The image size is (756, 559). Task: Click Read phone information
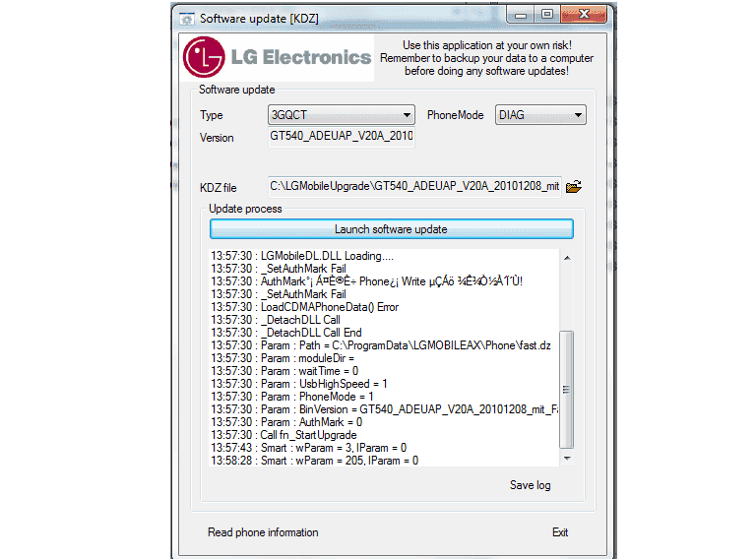coord(263,532)
